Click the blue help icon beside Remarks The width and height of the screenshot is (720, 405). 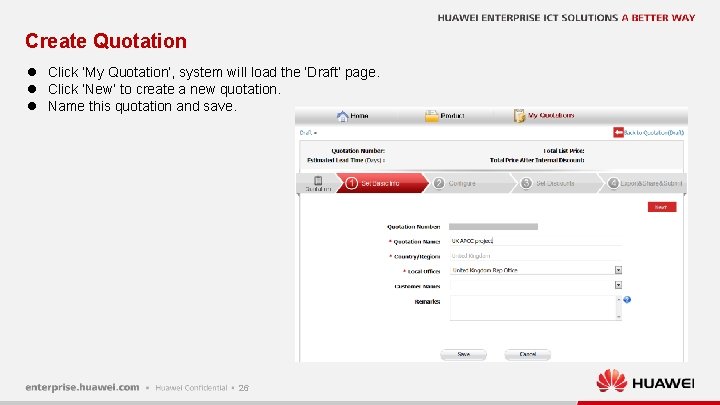click(627, 299)
